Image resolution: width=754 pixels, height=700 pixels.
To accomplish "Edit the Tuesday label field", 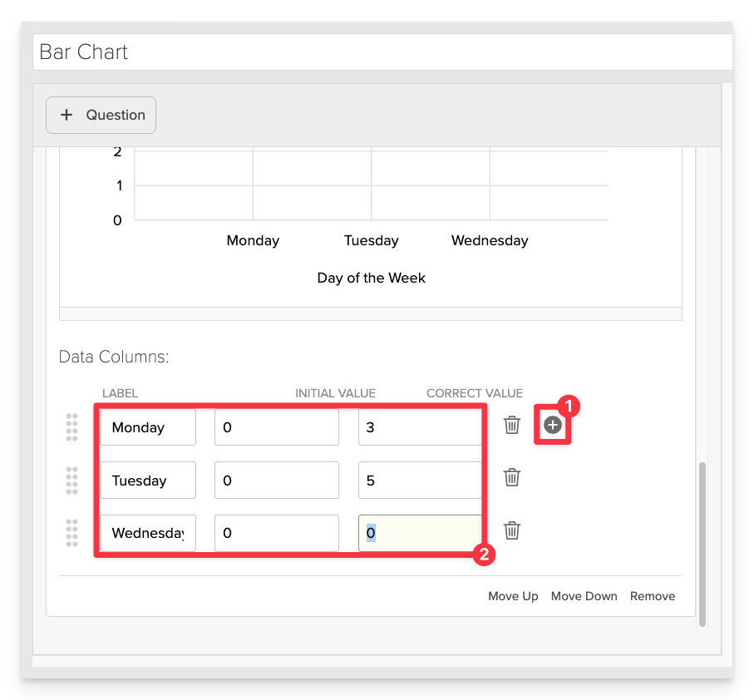I will click(x=148, y=481).
